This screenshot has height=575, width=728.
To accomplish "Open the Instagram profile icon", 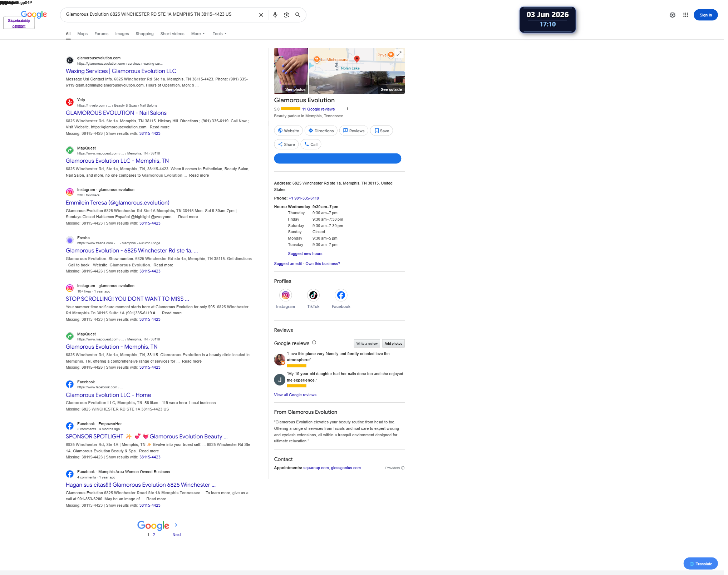I will [285, 295].
